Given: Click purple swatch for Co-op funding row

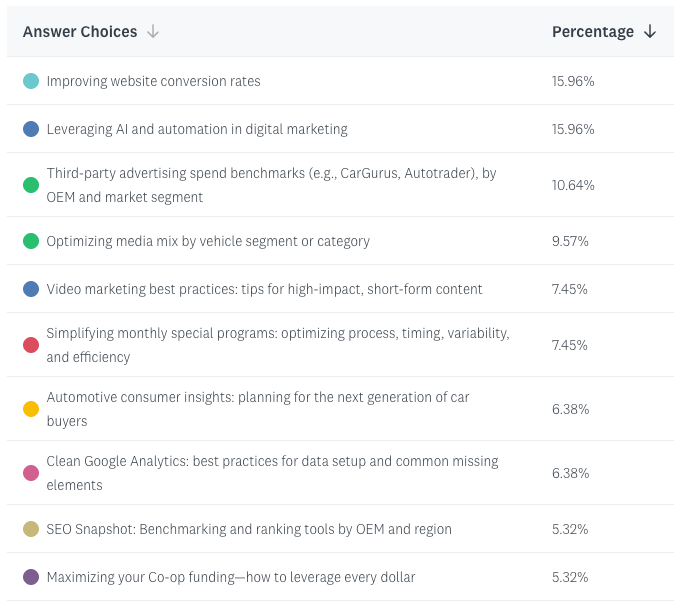Looking at the screenshot, I should (31, 577).
